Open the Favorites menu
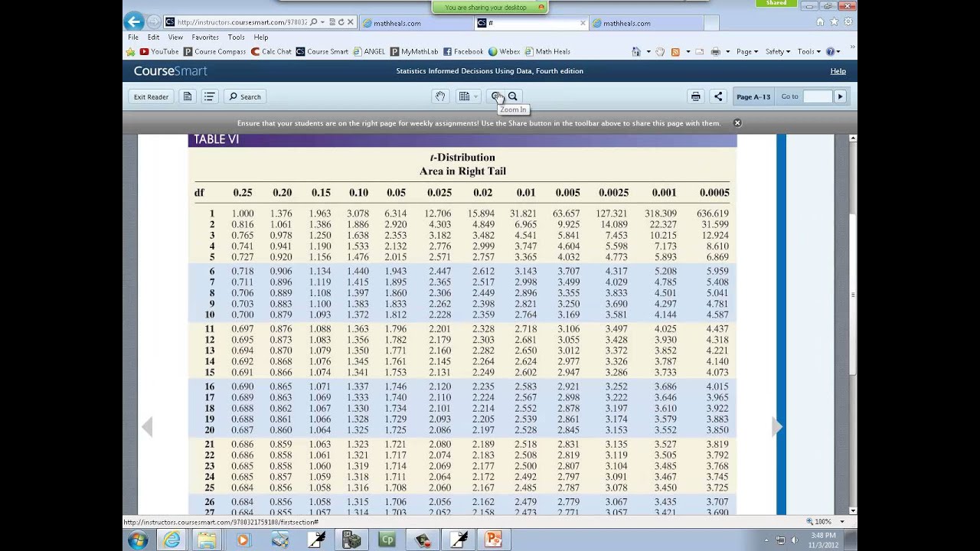This screenshot has height=551, width=980. coord(205,37)
